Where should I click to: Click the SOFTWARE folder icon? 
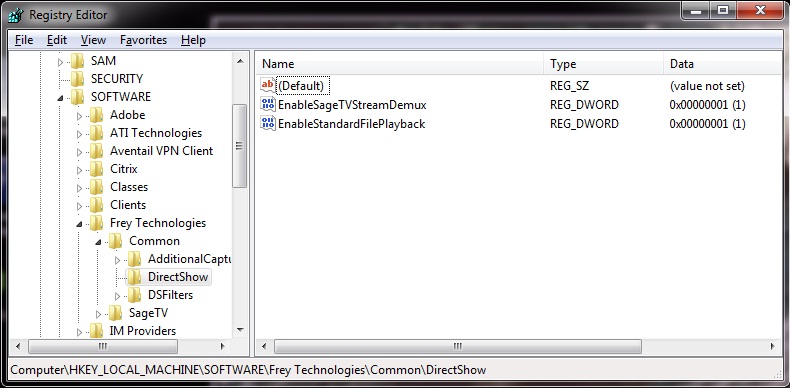77,97
